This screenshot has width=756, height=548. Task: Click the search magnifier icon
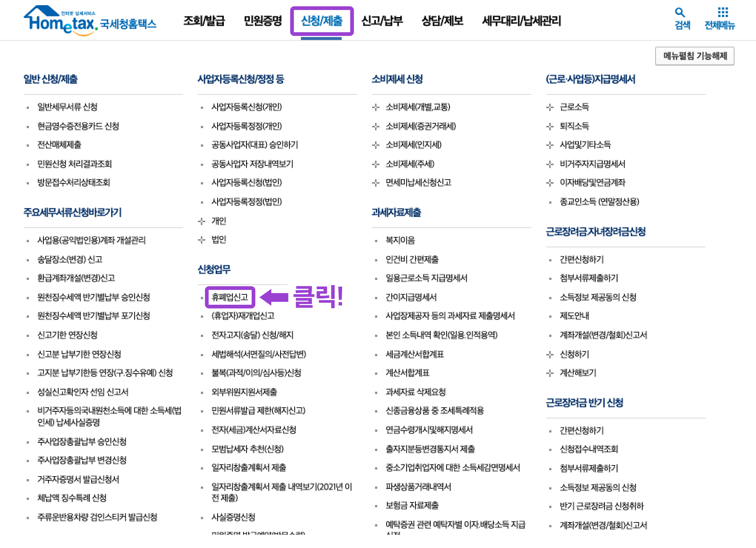pyautogui.click(x=680, y=13)
